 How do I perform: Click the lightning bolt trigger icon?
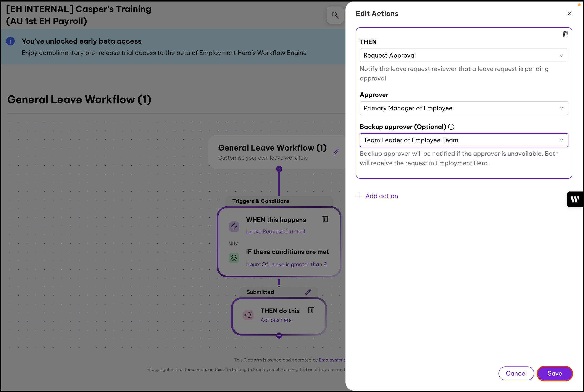pos(234,227)
